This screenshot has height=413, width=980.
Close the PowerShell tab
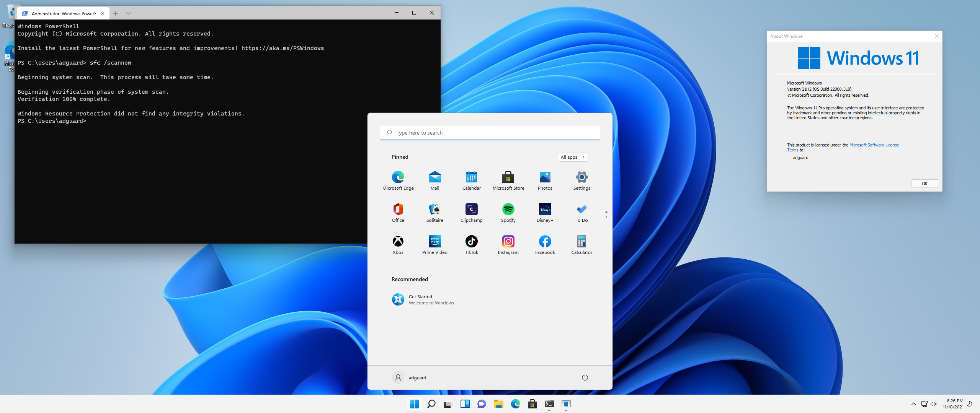click(102, 13)
